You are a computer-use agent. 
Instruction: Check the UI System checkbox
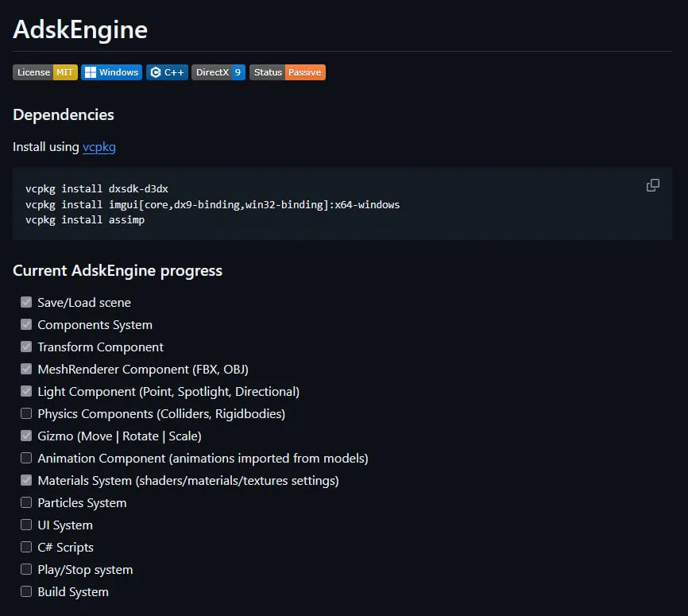click(26, 525)
